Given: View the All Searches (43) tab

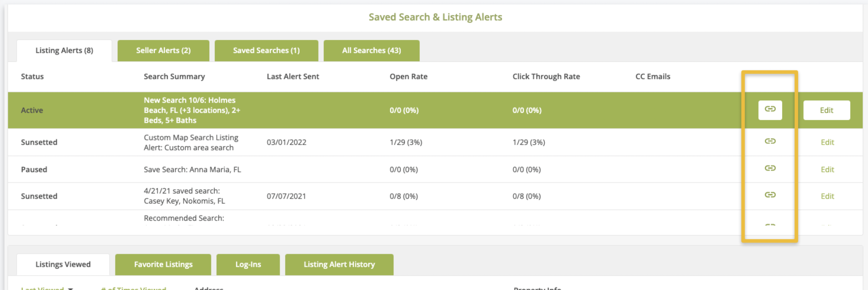Looking at the screenshot, I should [x=371, y=51].
